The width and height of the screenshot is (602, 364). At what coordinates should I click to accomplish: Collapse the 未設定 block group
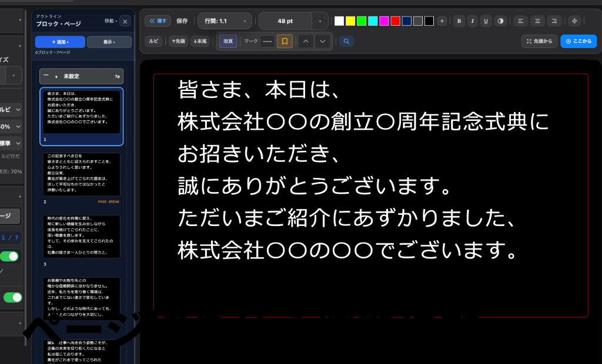click(x=46, y=76)
